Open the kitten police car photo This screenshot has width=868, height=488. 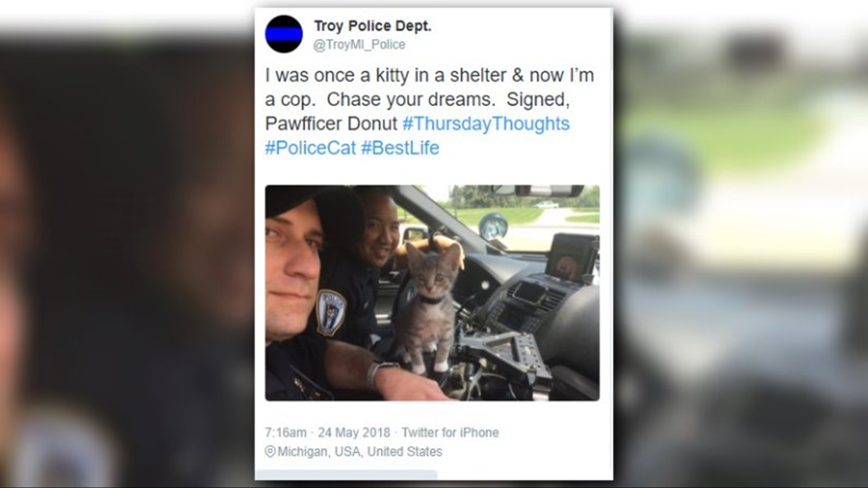click(432, 293)
